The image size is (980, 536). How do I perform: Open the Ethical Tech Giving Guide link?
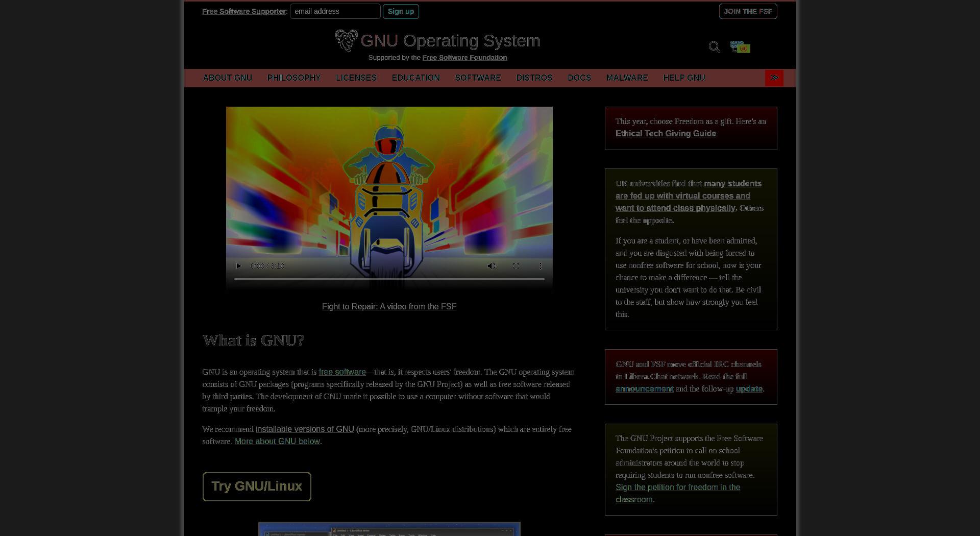(x=666, y=133)
